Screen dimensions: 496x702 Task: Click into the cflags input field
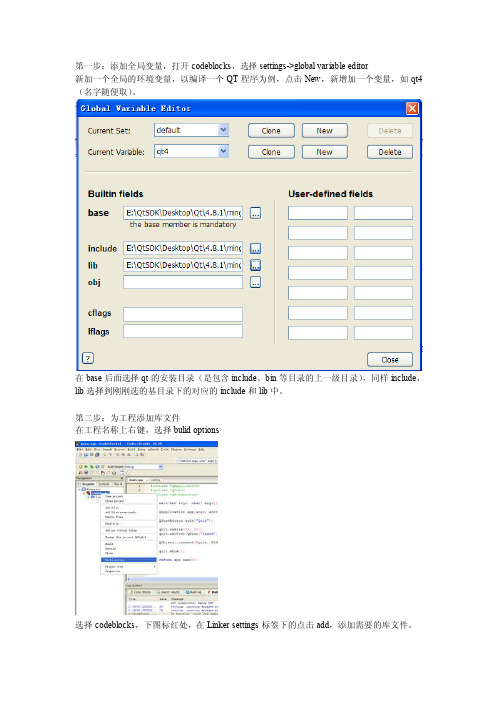click(183, 314)
